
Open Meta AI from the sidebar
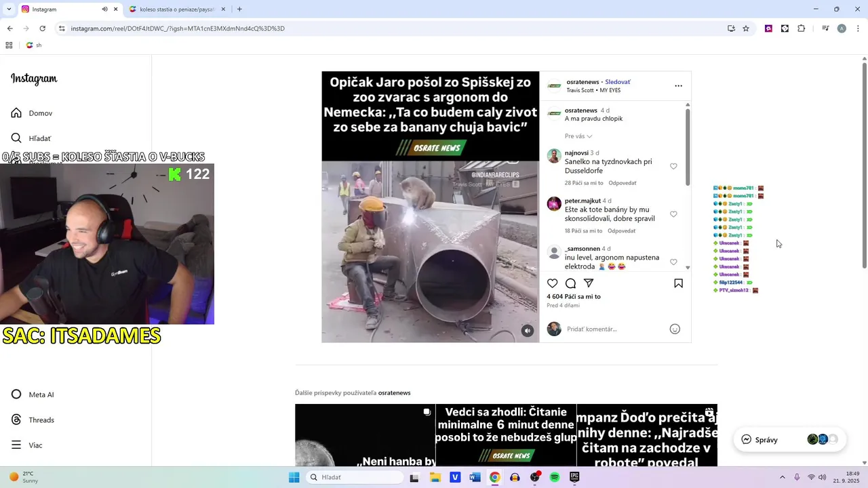33,394
